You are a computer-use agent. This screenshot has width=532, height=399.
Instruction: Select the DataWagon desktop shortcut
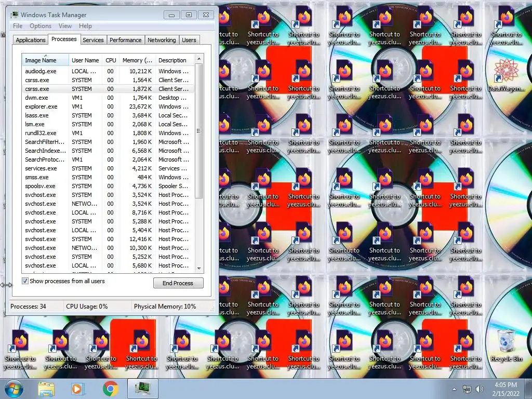click(506, 75)
